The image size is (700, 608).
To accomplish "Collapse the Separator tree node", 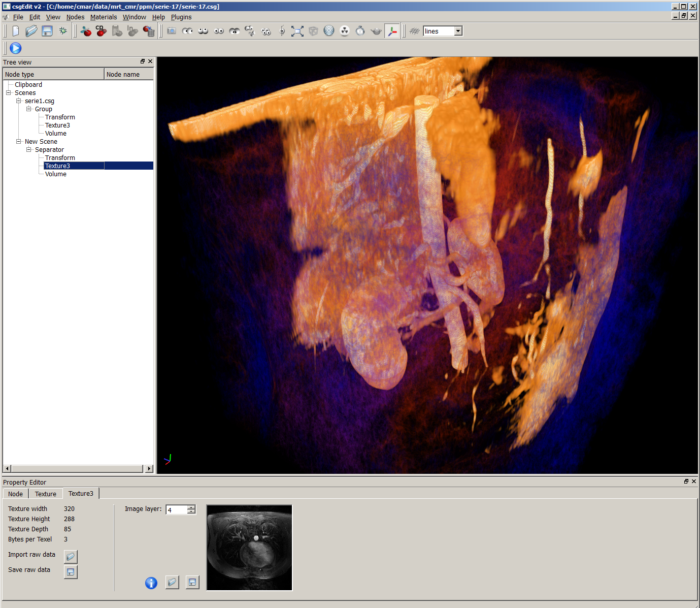I will (x=29, y=150).
